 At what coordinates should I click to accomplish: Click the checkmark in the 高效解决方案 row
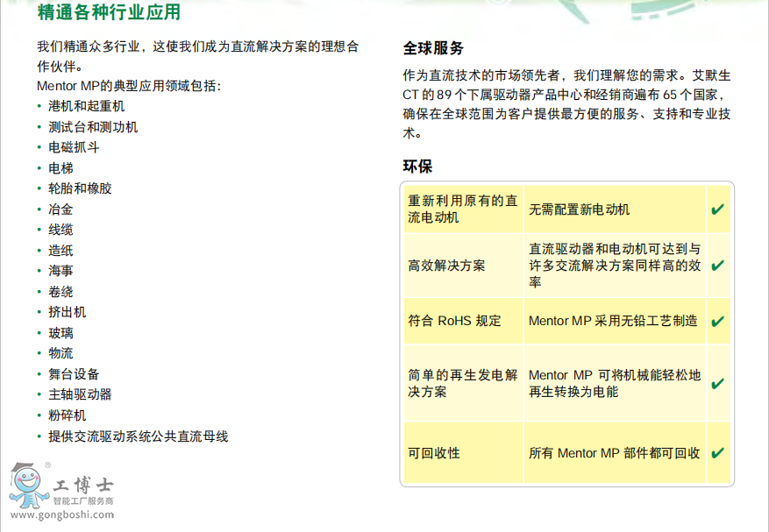tap(717, 266)
